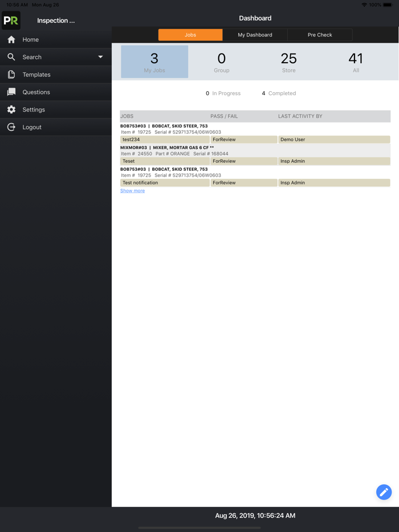Viewport: 399px width, 532px height.
Task: Open the Teset job row
Action: [x=255, y=161]
